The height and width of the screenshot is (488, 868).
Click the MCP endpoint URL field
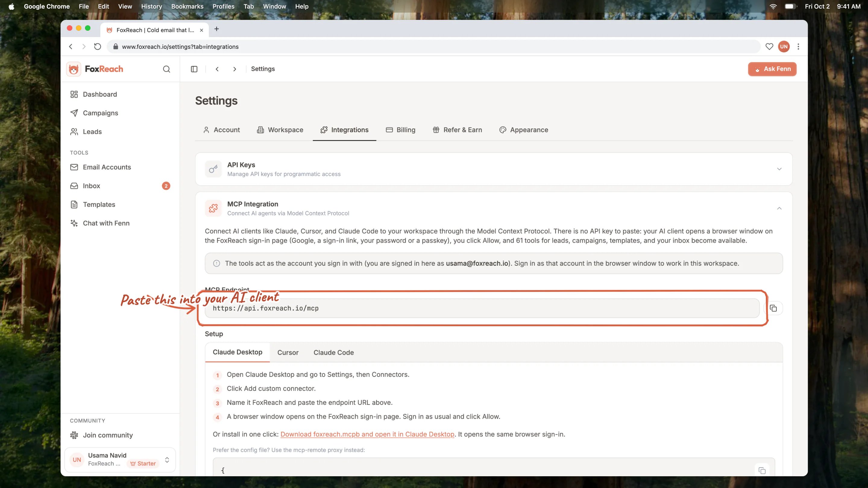click(x=482, y=308)
